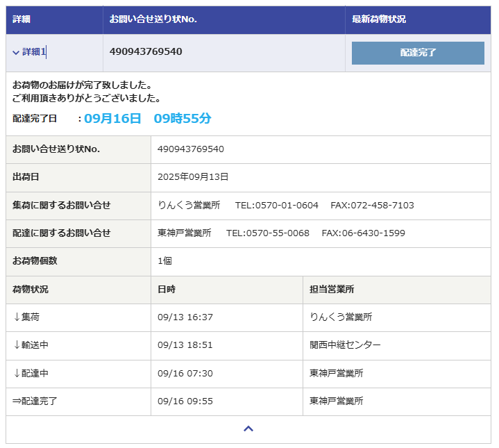Click the 日時 column header

[x=167, y=290]
